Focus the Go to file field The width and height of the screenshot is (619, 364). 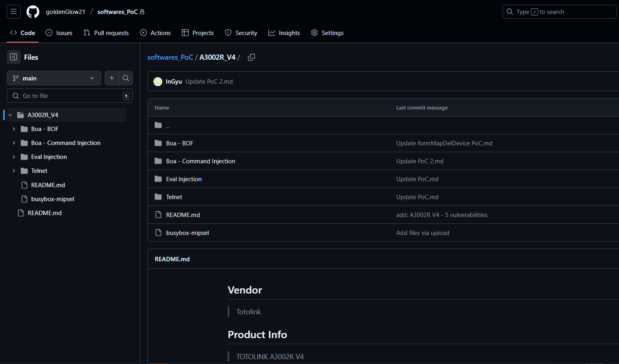pyautogui.click(x=70, y=96)
